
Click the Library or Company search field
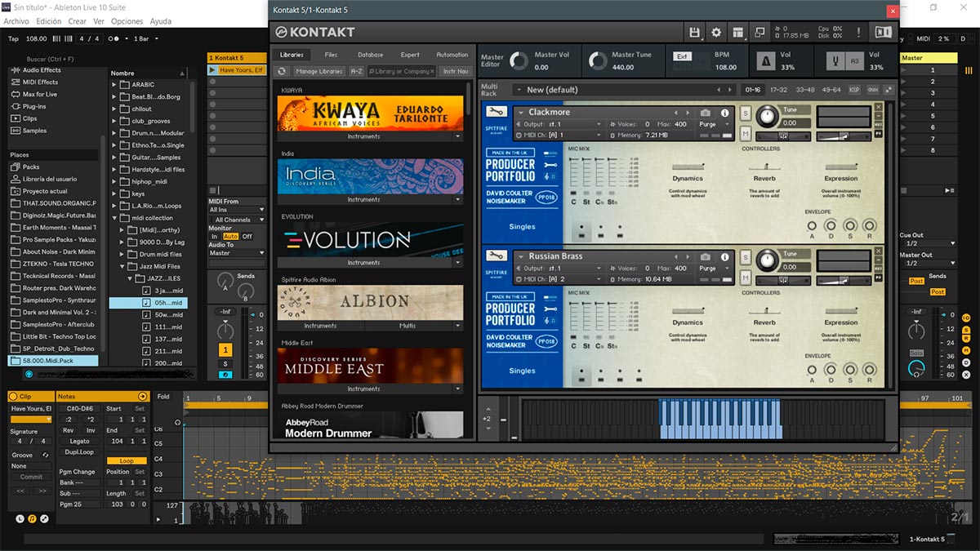coord(402,71)
